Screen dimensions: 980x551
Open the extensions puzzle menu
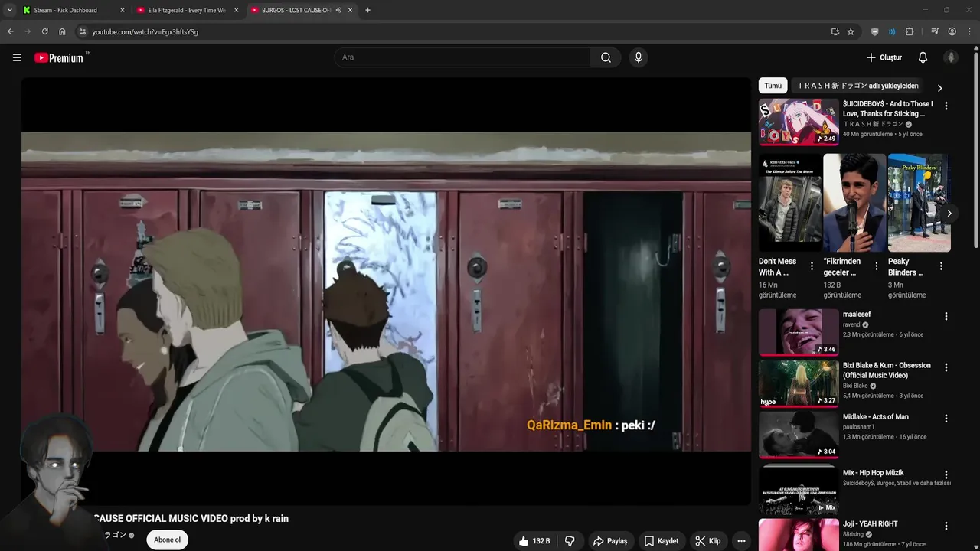[910, 31]
